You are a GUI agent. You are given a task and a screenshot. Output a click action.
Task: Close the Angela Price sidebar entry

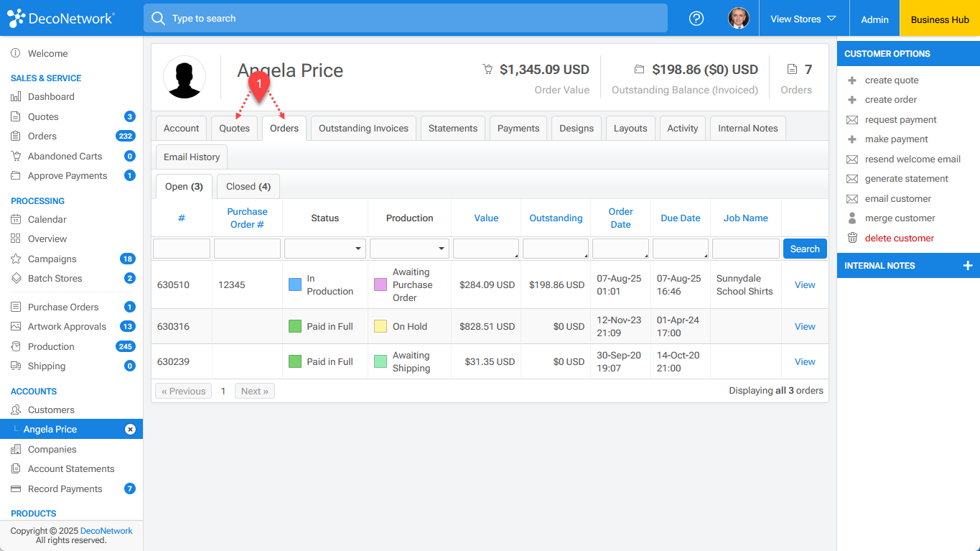(x=130, y=429)
